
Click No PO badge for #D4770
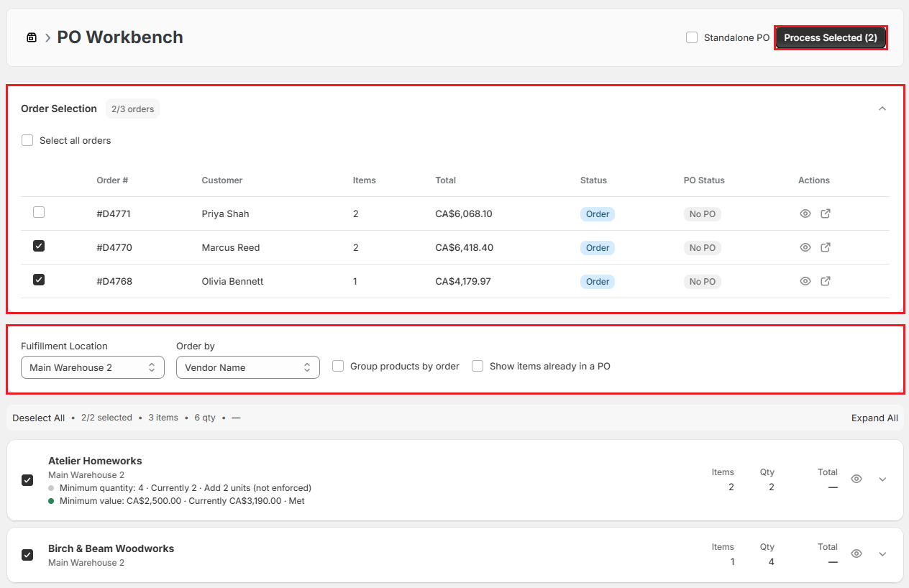pos(703,247)
